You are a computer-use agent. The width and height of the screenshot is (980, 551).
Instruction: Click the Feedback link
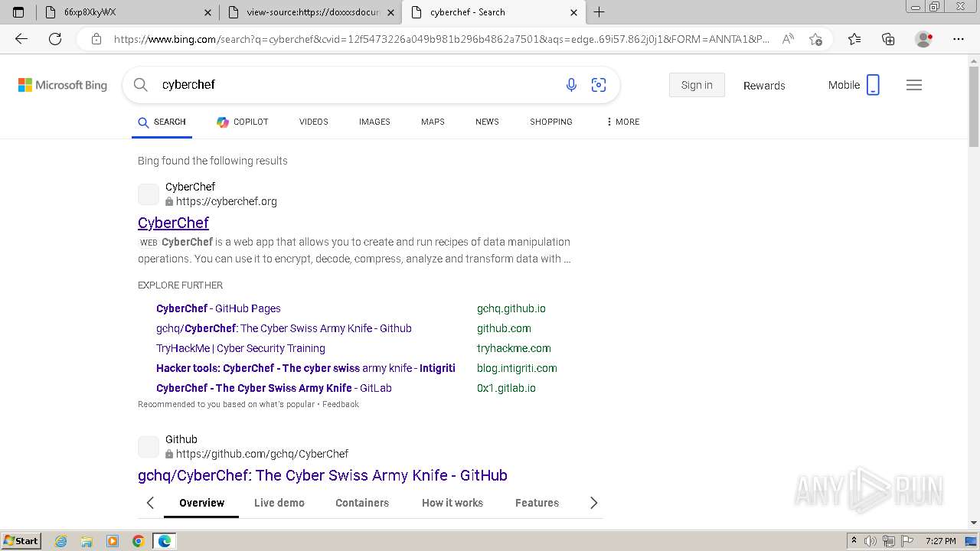(340, 404)
